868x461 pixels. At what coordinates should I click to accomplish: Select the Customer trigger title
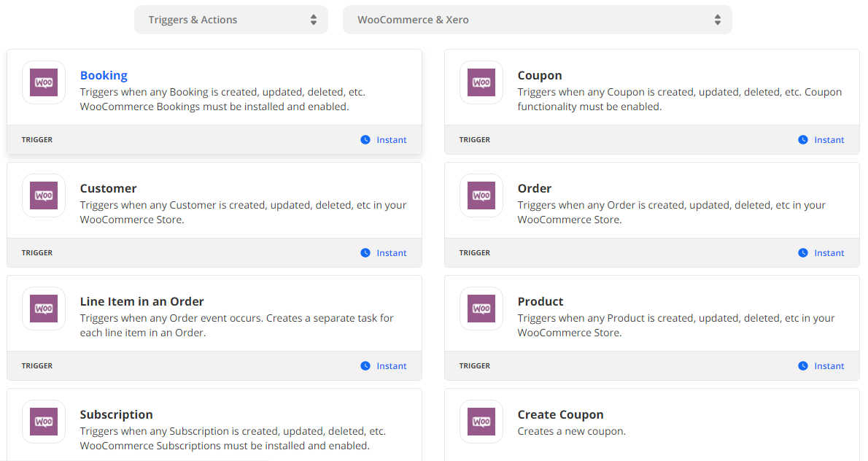tap(108, 188)
